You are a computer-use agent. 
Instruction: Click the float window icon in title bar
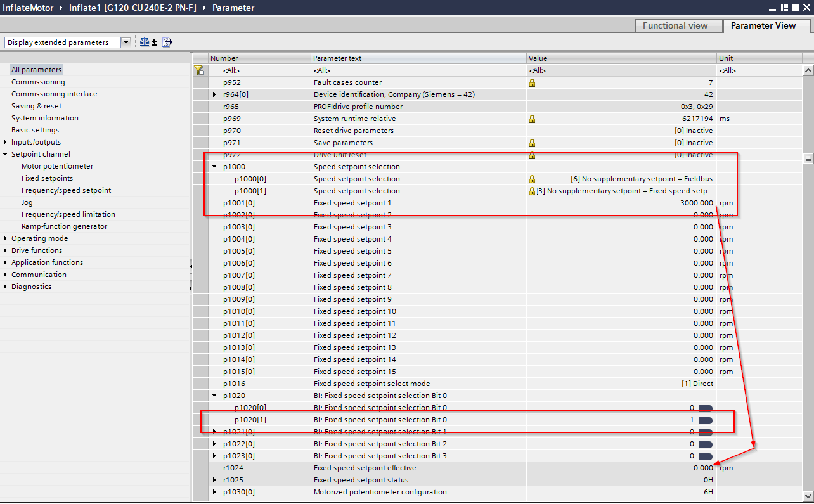(784, 7)
